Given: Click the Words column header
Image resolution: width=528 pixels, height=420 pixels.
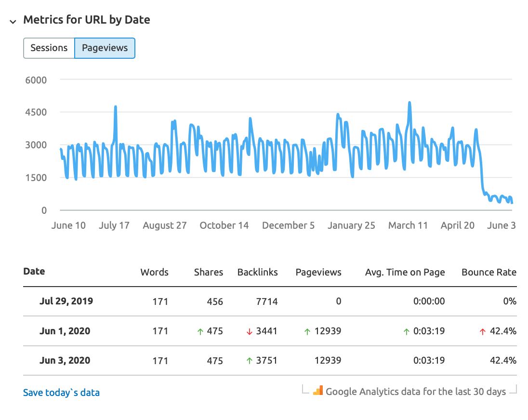Looking at the screenshot, I should [154, 272].
